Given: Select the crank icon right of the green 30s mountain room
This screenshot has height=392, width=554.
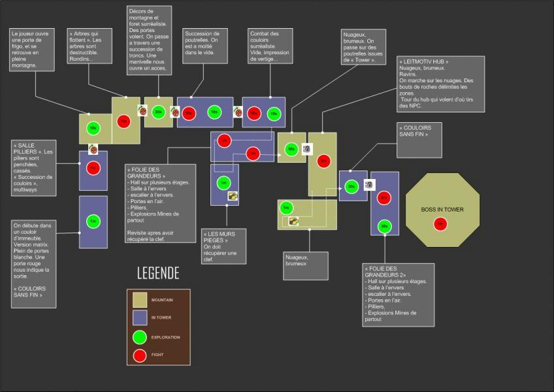Looking at the screenshot, I should click(174, 112).
